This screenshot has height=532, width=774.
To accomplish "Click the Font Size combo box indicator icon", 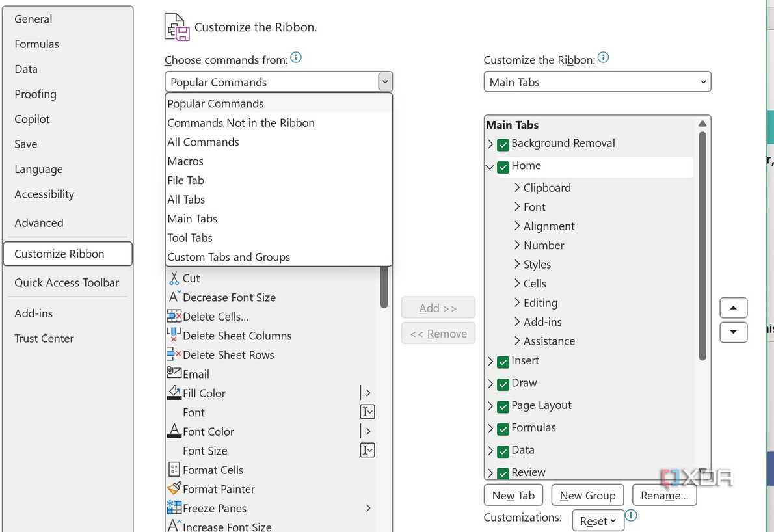I will [367, 450].
